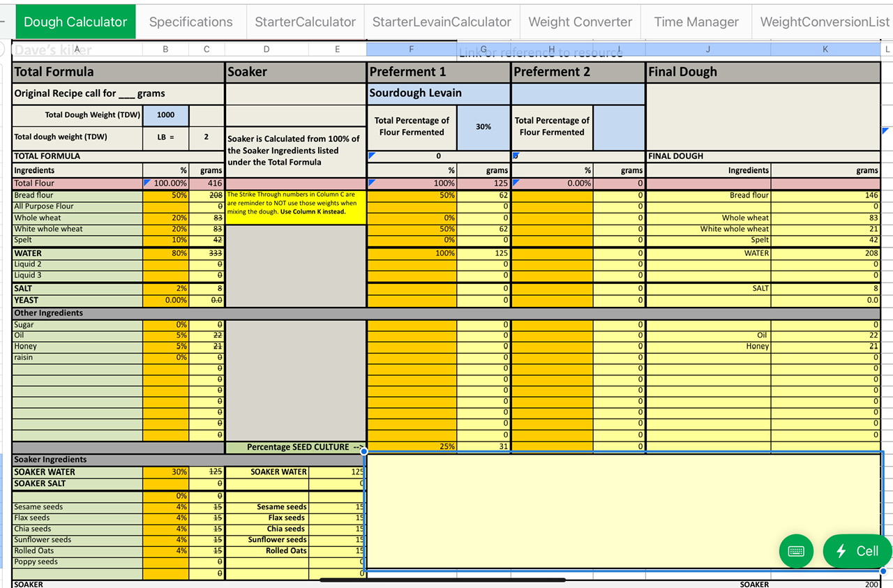Select the Dough Calculator tab

coord(75,22)
